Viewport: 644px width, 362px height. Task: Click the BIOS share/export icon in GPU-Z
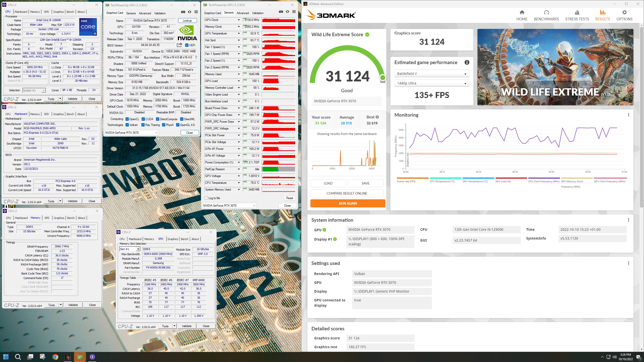pyautogui.click(x=179, y=45)
